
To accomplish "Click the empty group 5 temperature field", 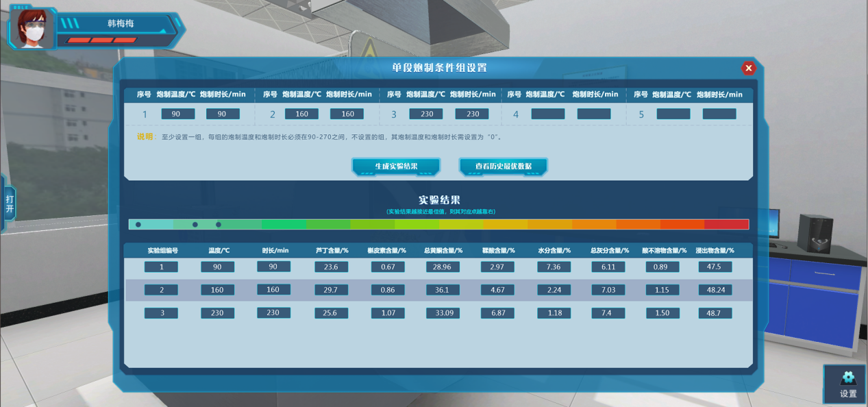I will coord(673,114).
